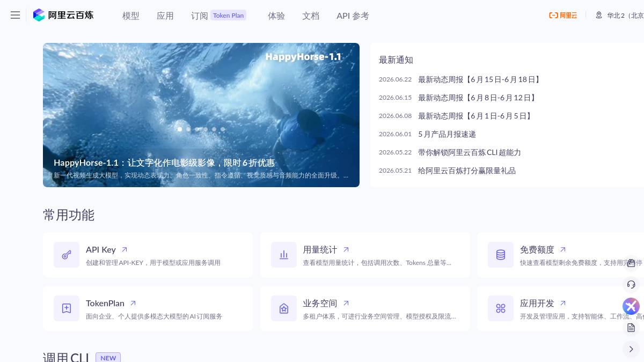This screenshot has width=644, height=362.
Task: Open the 订阅 menu
Action: pos(200,16)
